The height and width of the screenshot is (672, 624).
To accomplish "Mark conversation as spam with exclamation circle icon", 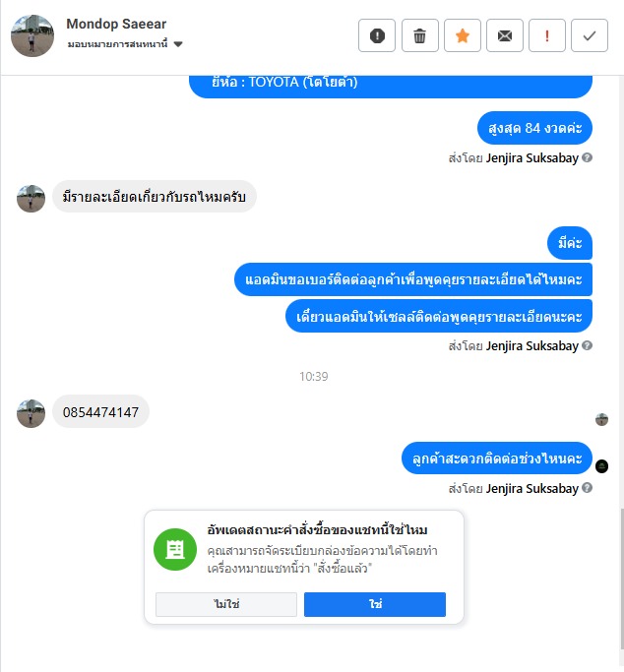I will pos(377,35).
